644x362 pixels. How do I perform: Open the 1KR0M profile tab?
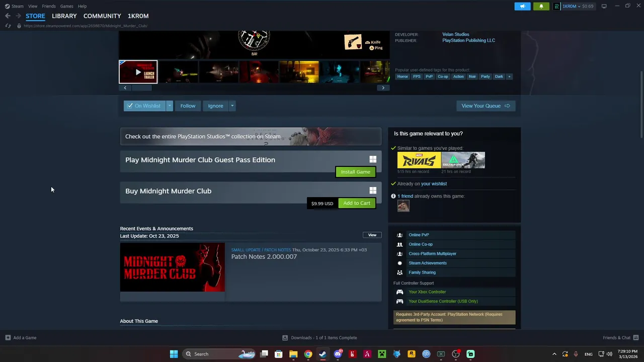138,16
